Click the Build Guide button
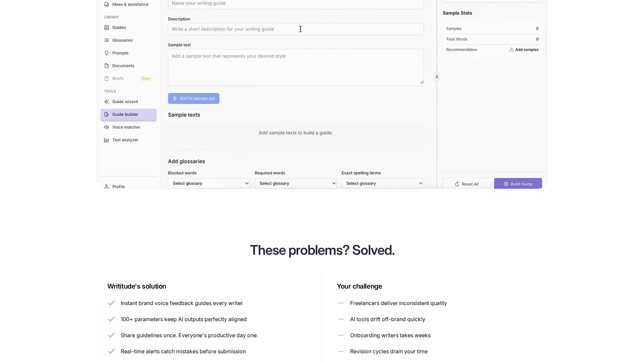The image size is (644, 362). pyautogui.click(x=518, y=184)
